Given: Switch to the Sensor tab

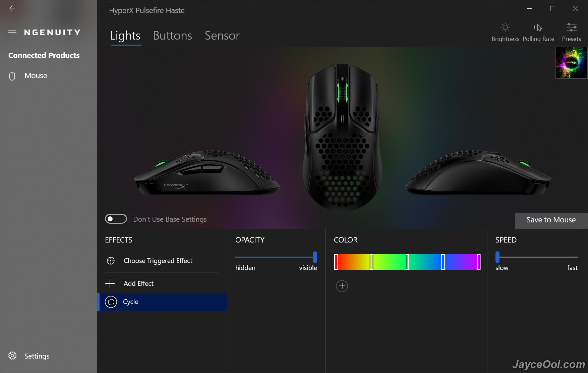Looking at the screenshot, I should (222, 36).
